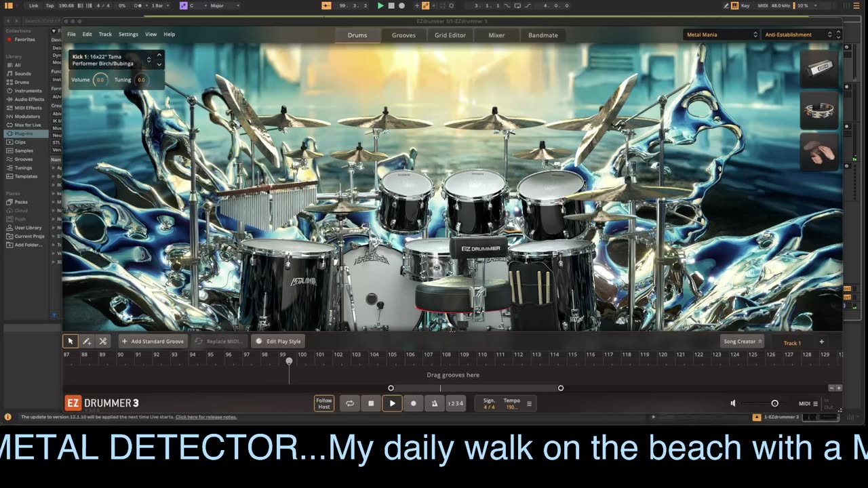Toggle the purple scale mode icon
868x488 pixels.
coord(183,5)
